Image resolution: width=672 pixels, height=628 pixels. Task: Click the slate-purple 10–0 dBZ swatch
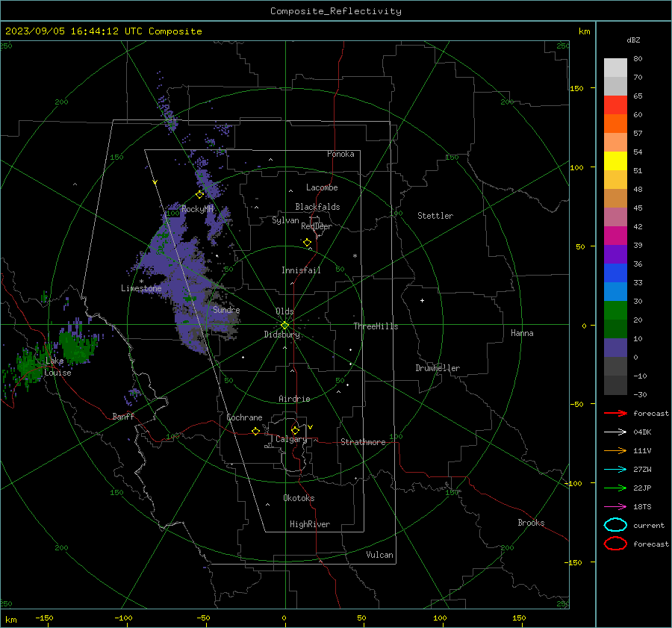(615, 348)
